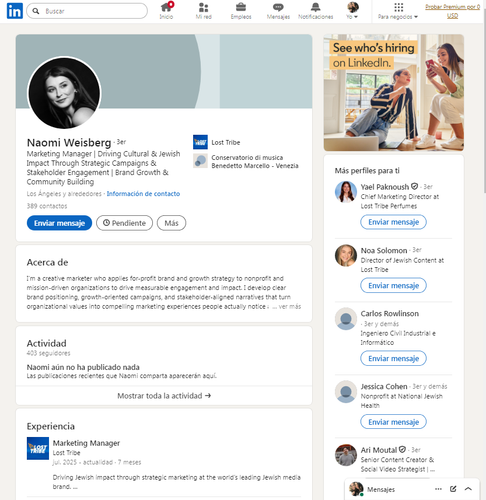This screenshot has height=500, width=486.
Task: Click verified badge next to Ari Moutal
Action: tap(402, 450)
